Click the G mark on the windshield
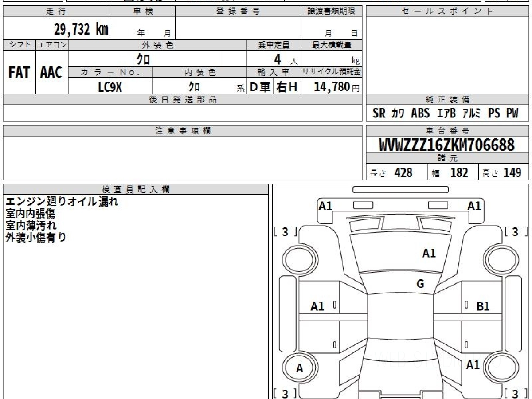Image resolution: width=532 pixels, height=399 pixels. [x=420, y=284]
